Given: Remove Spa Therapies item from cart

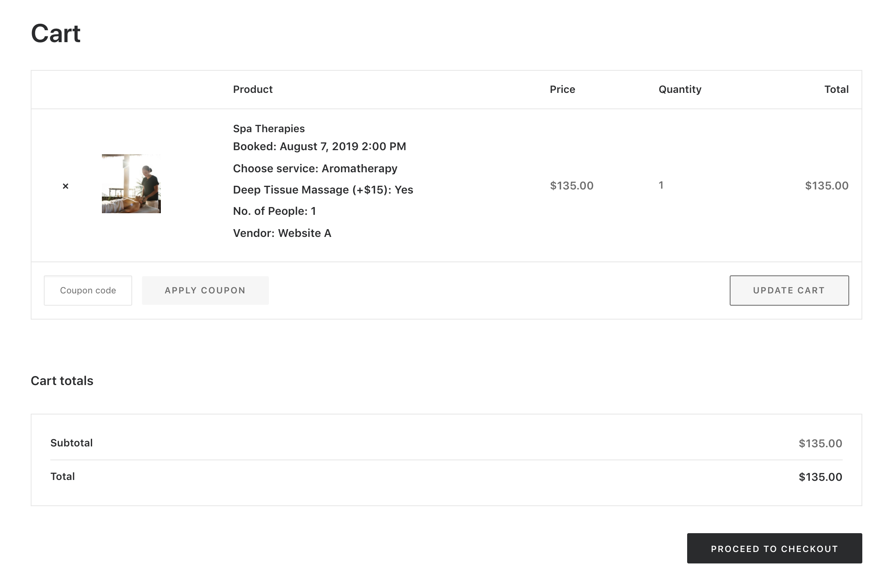Looking at the screenshot, I should tap(65, 186).
